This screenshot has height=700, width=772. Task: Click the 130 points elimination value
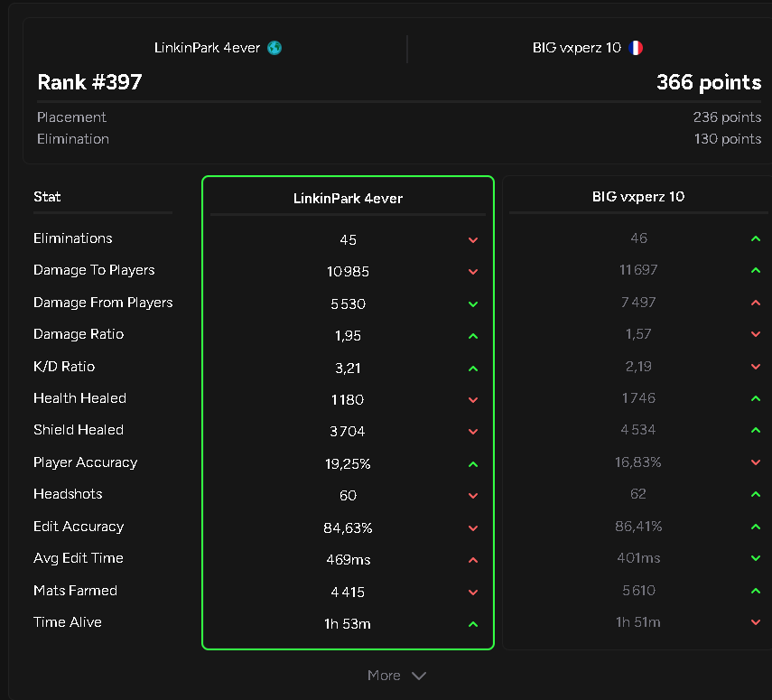point(728,139)
